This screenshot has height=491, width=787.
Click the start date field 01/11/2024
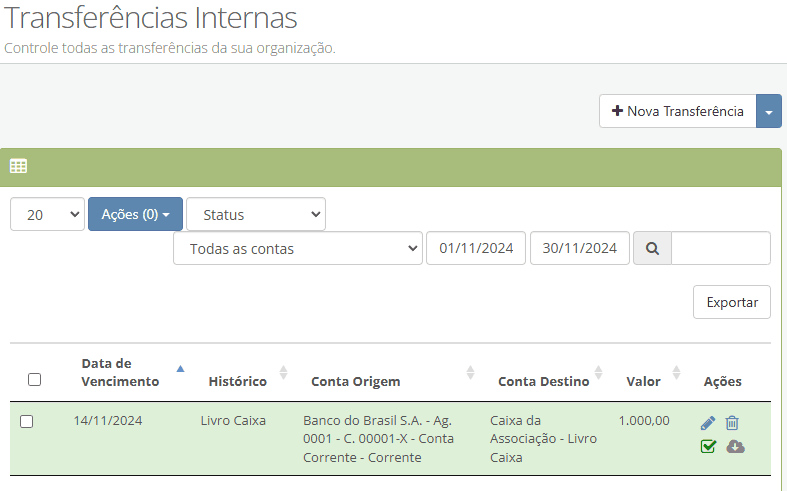(x=476, y=249)
